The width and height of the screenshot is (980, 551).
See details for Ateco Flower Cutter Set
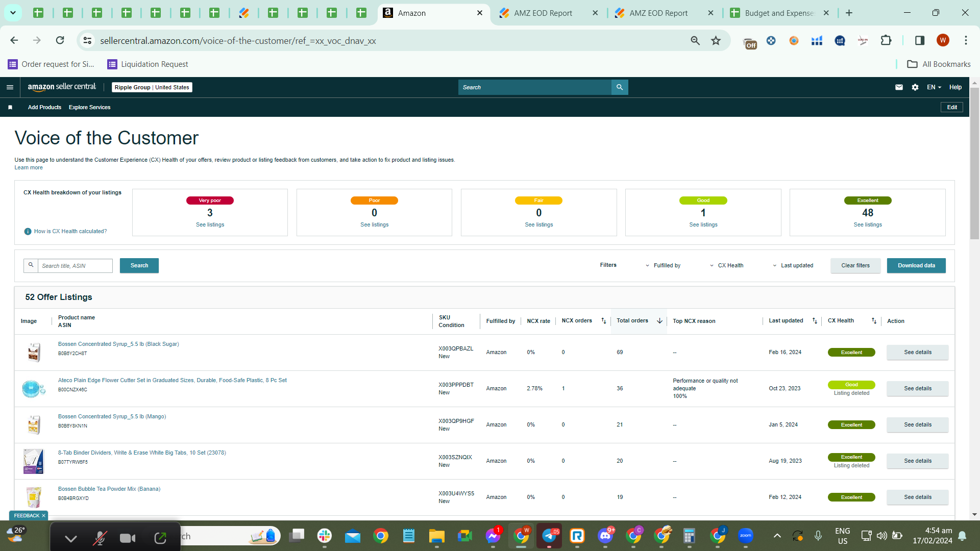pyautogui.click(x=918, y=389)
